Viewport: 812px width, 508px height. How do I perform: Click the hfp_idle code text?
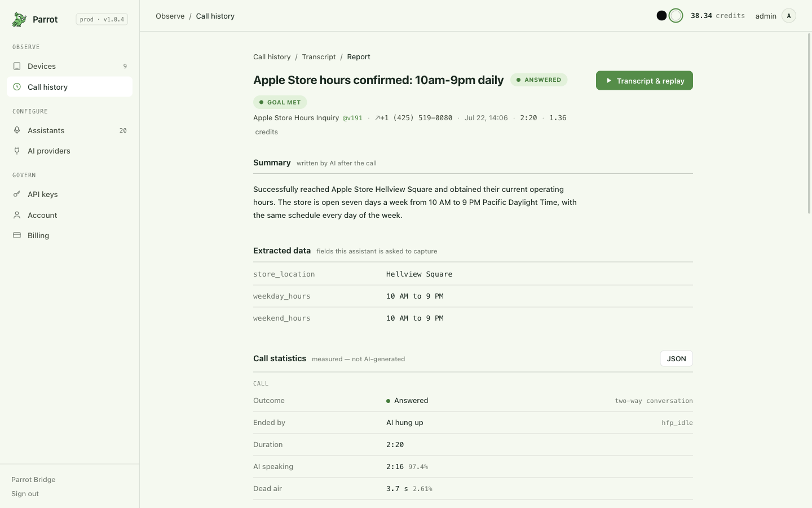[677, 423]
